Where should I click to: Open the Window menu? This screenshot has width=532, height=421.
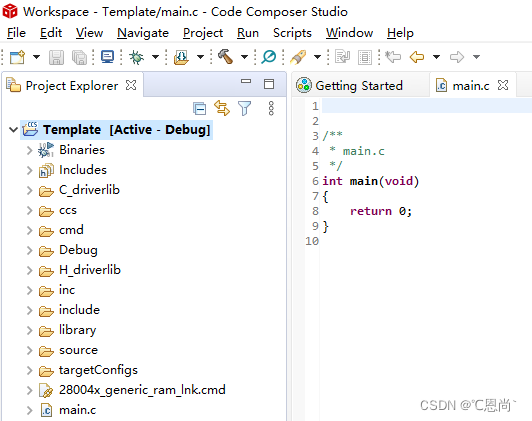(349, 33)
